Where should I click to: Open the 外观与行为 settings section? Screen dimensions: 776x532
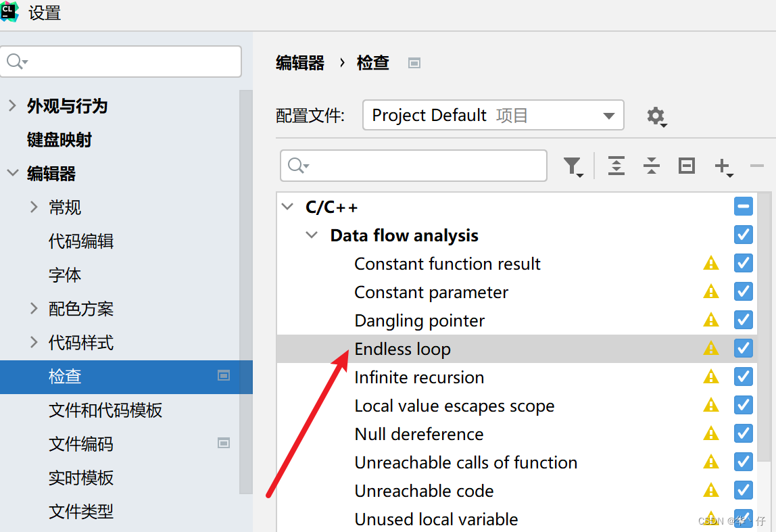point(68,105)
